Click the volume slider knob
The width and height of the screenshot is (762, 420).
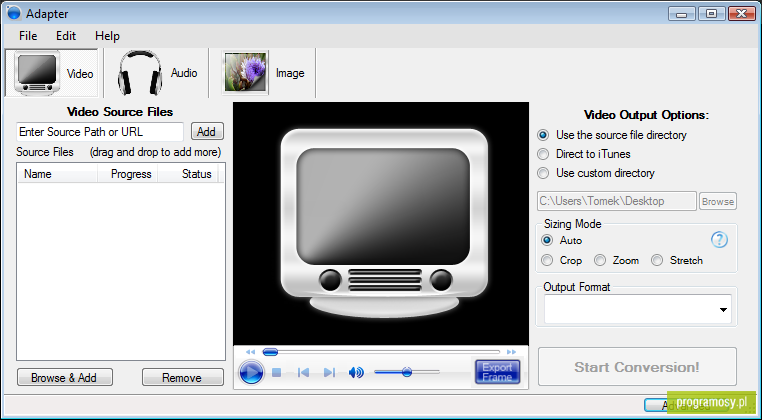tap(407, 372)
